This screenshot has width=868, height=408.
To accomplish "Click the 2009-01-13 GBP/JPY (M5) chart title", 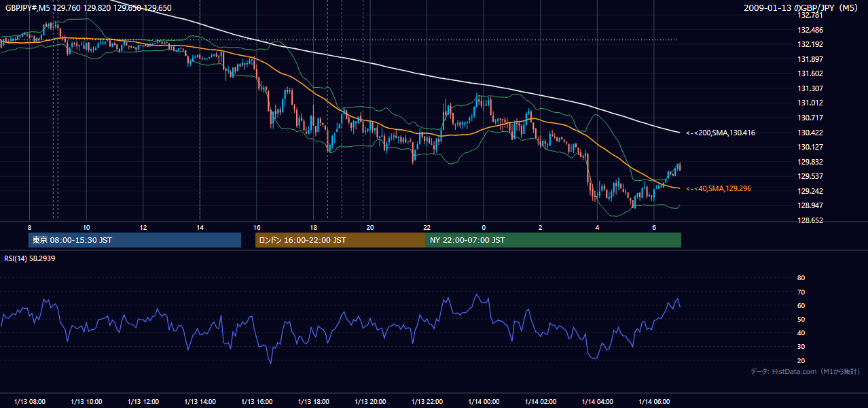I will point(801,8).
